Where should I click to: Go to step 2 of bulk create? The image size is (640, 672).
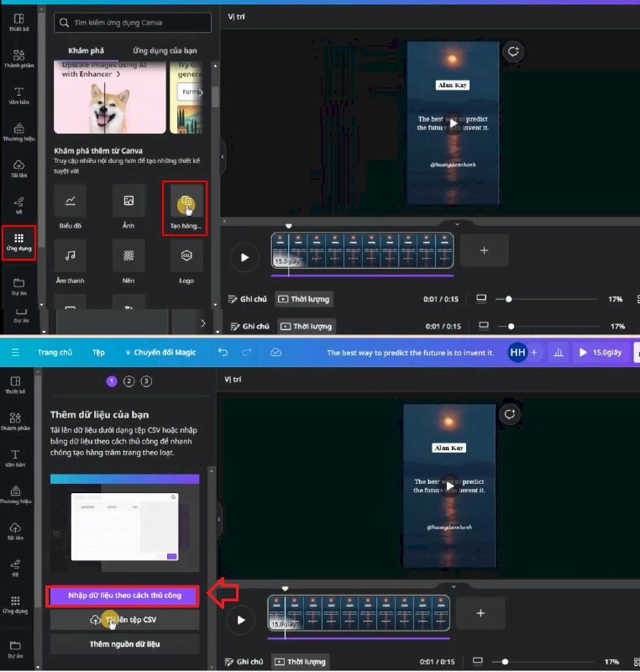[129, 381]
